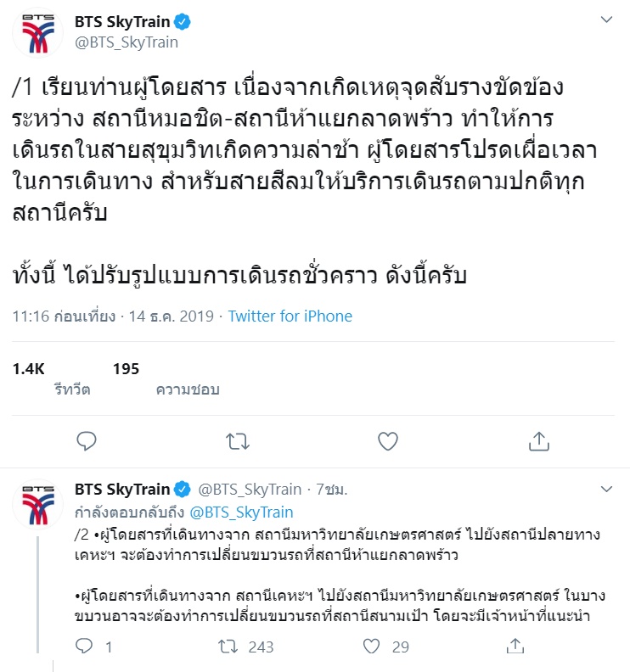Like the reply tweet with 29 likes
Screen dimensions: 630x672
coord(371,647)
